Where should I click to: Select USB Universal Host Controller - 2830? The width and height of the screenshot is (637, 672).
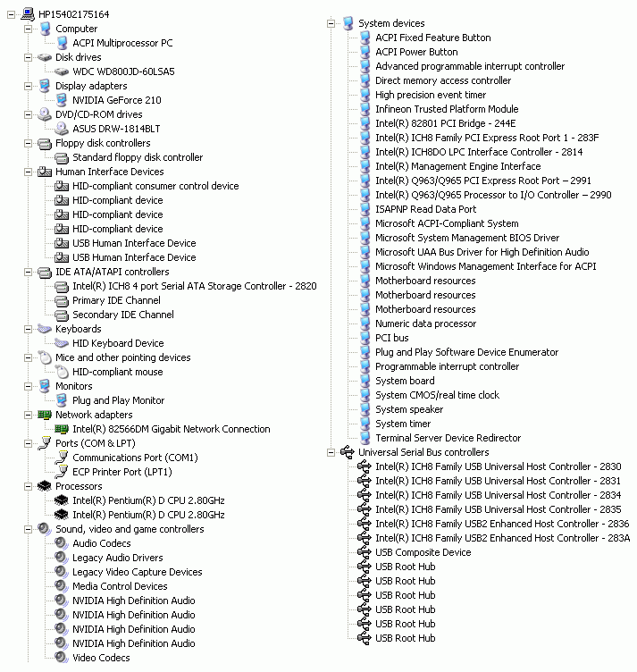coord(499,466)
